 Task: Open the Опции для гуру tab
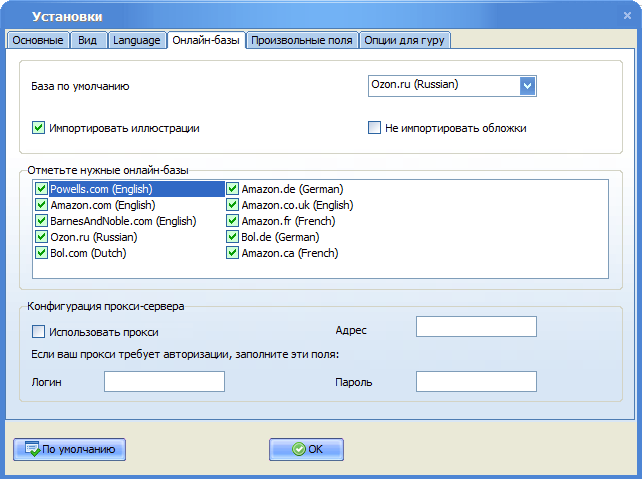tap(406, 40)
